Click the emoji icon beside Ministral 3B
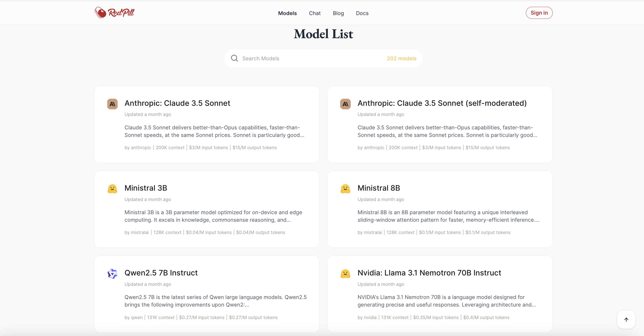 coord(112,189)
